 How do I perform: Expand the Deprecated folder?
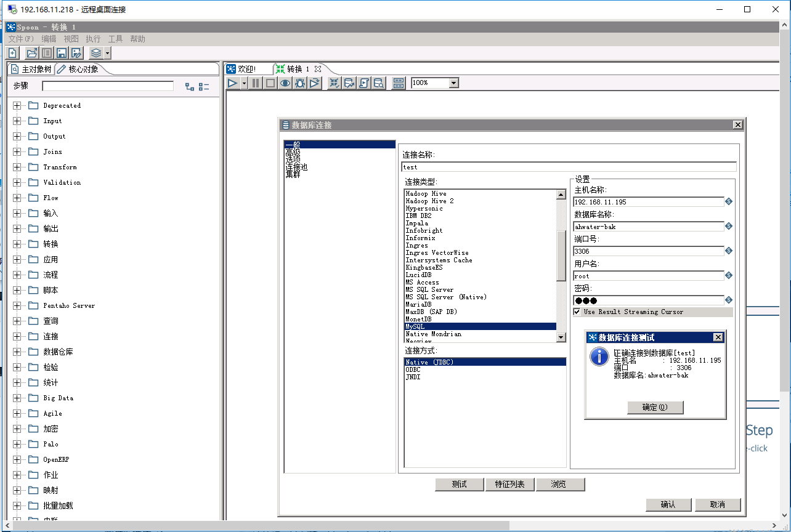coord(17,105)
